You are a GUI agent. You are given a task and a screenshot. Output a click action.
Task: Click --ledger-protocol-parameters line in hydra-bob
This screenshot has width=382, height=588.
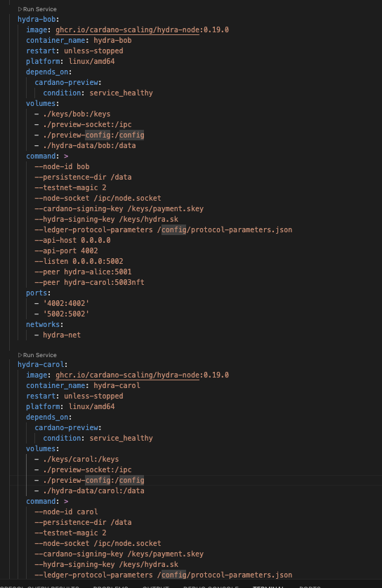coord(164,230)
